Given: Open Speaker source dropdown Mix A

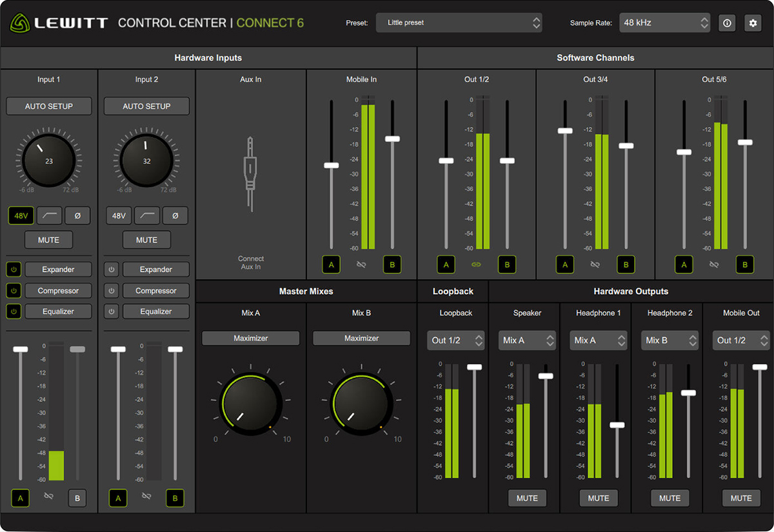Looking at the screenshot, I should tap(527, 340).
